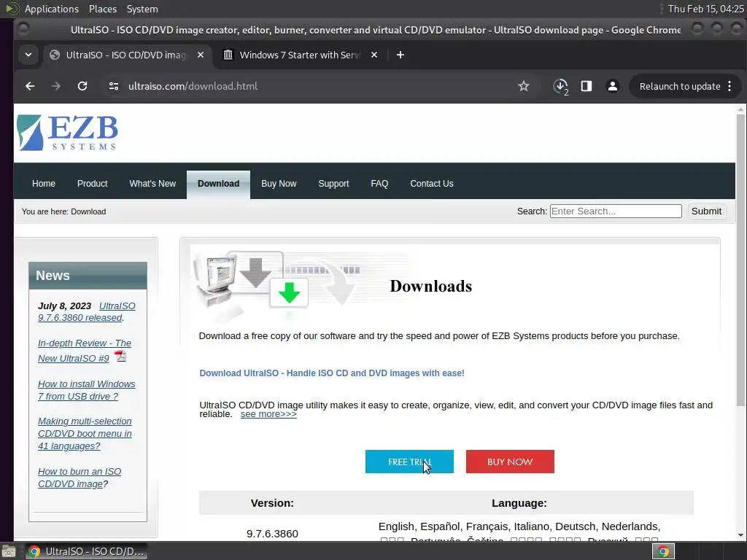Switch to the Windows 7 Starter tab
The height and width of the screenshot is (560, 747).
click(x=300, y=55)
